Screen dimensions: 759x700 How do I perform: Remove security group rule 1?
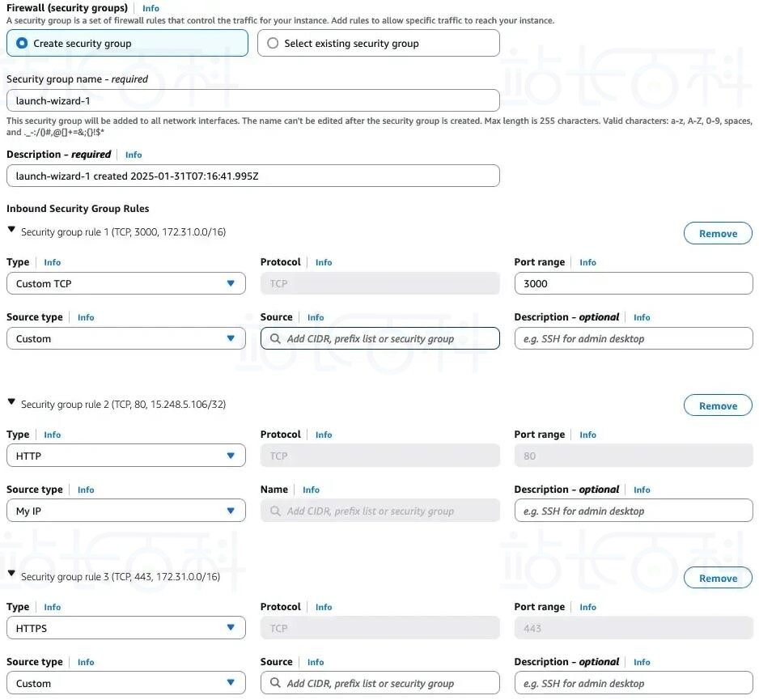click(x=718, y=234)
